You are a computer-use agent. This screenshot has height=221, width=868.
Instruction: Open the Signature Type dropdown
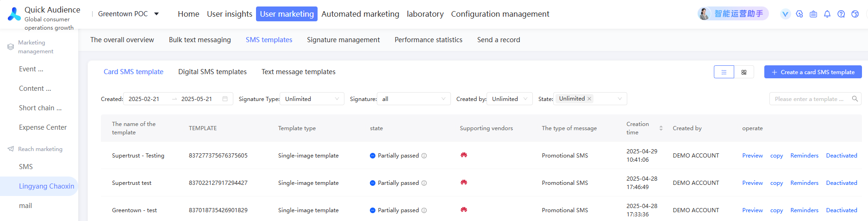312,99
